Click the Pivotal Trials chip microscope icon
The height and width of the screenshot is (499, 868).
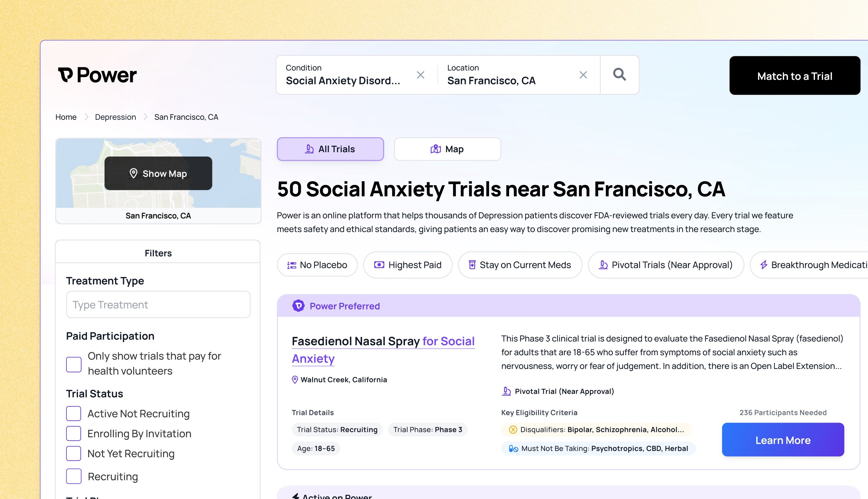pos(603,264)
